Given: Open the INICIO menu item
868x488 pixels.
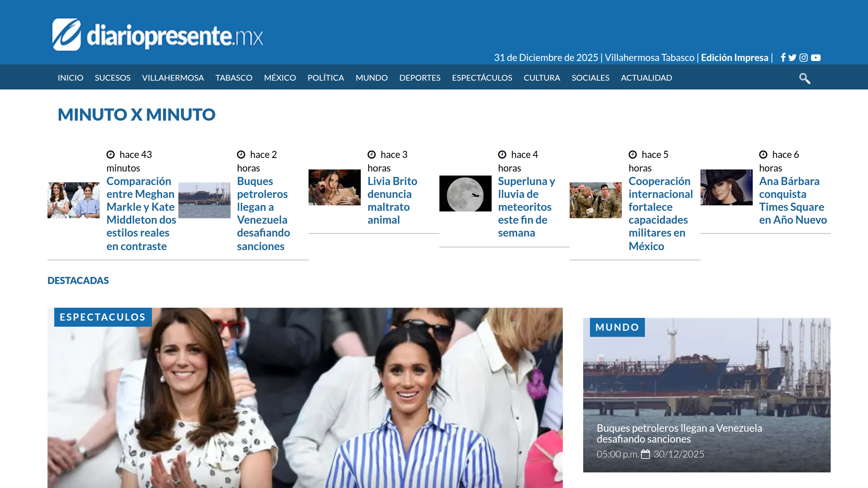Looking at the screenshot, I should [x=71, y=78].
